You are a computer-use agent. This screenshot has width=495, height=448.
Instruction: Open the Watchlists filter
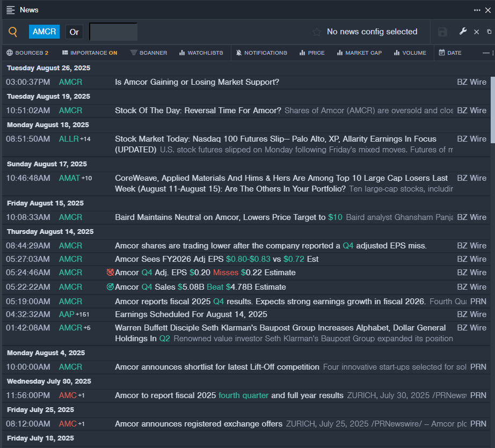(201, 53)
